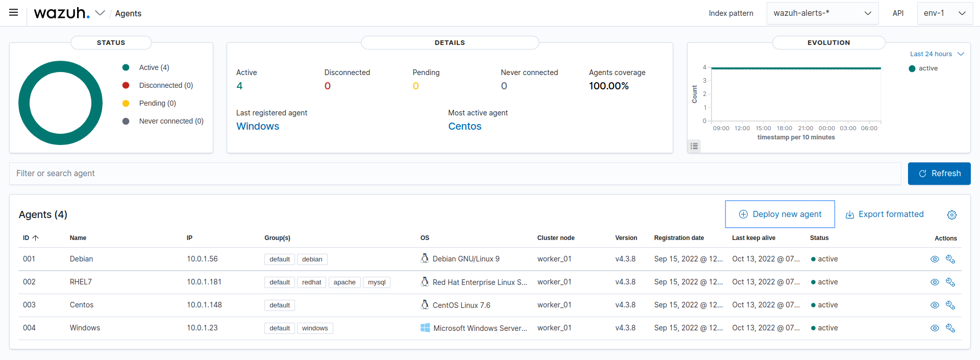This screenshot has height=360, width=980.
Task: Click the Active (4) status legend dot
Action: 126,67
